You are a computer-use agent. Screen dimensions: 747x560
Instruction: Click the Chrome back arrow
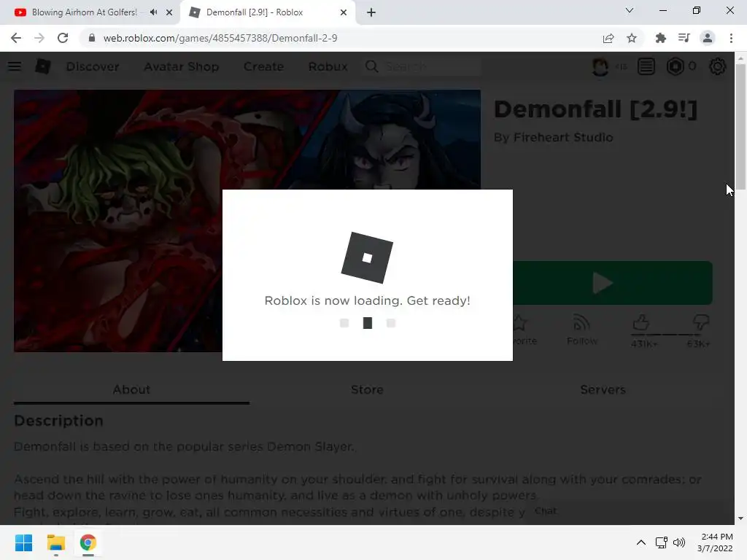16,38
